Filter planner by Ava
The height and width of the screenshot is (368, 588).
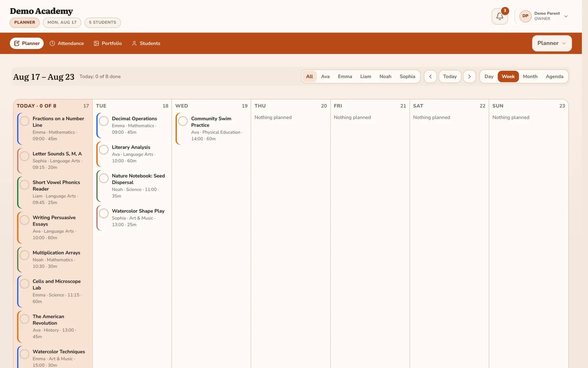tap(325, 77)
